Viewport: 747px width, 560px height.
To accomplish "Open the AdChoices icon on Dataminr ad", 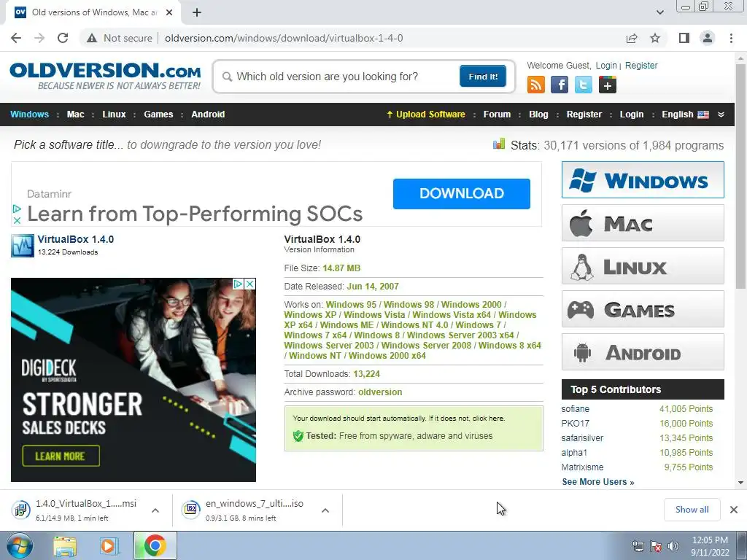I will pyautogui.click(x=17, y=209).
